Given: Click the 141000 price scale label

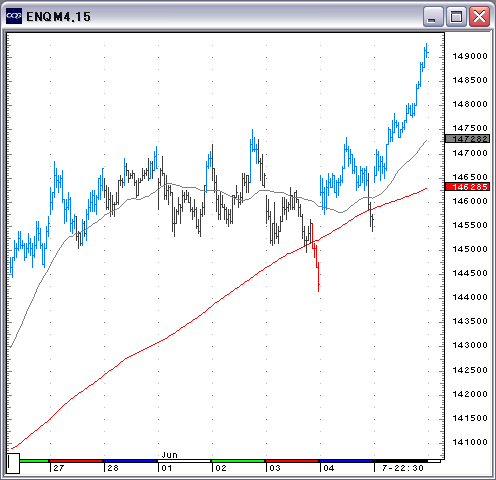Looking at the screenshot, I should click(x=470, y=442).
